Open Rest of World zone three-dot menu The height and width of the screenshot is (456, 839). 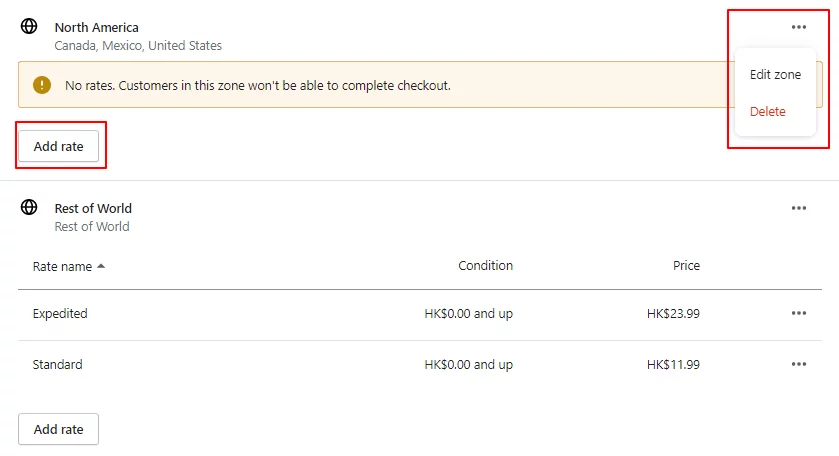pos(798,208)
